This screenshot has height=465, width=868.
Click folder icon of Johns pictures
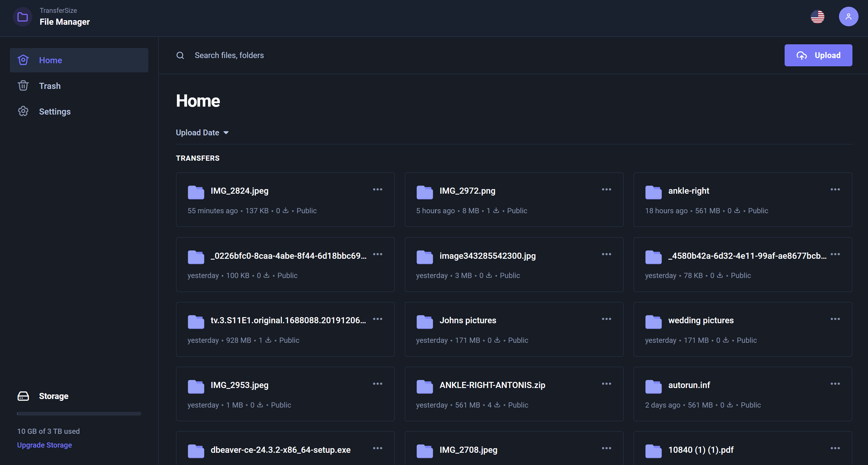[x=425, y=321]
